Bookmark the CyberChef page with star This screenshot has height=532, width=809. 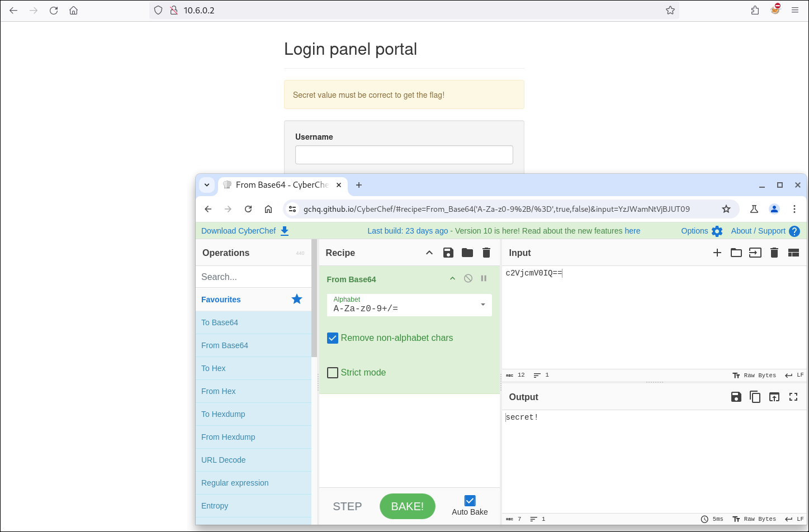point(726,209)
